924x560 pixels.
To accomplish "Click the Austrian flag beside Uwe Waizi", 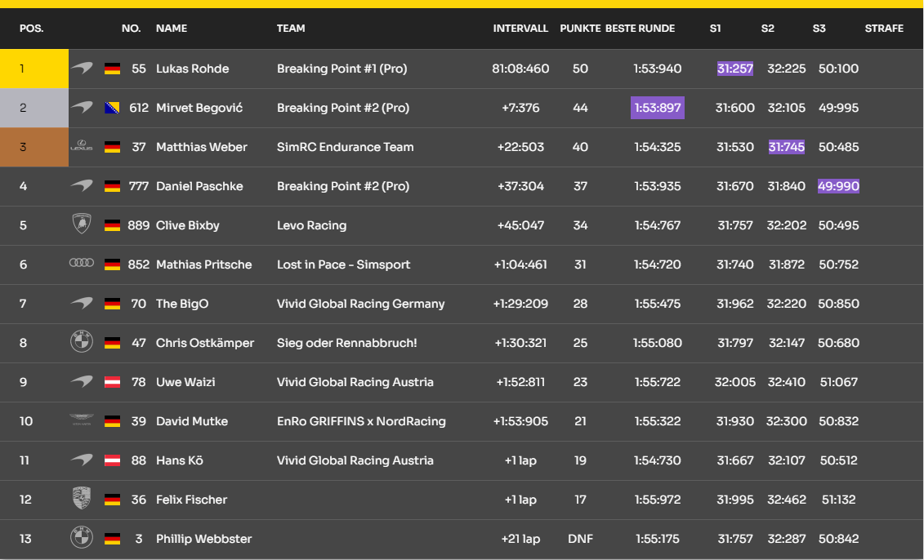I will pyautogui.click(x=113, y=382).
